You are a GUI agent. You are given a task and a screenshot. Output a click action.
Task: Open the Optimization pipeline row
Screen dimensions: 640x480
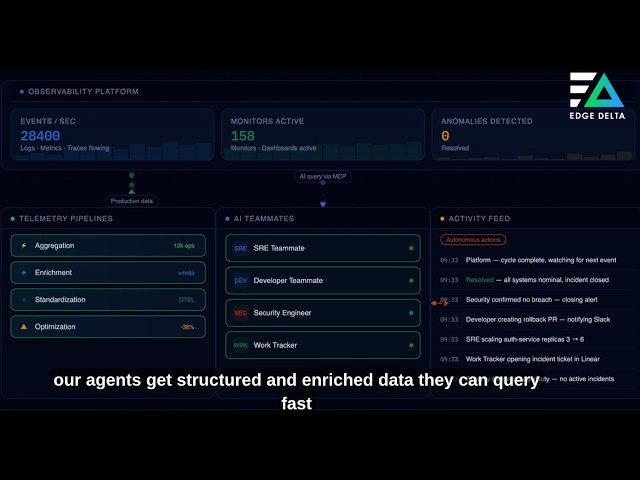[x=108, y=327]
